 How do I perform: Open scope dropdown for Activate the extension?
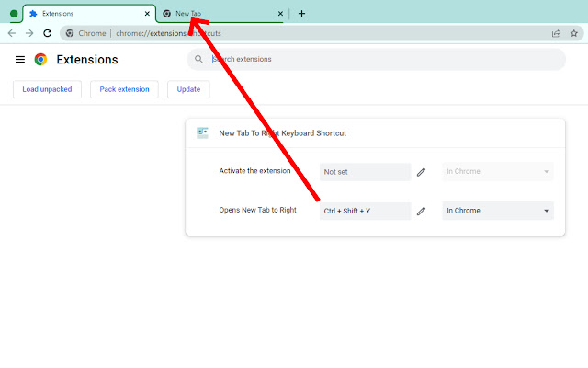point(498,172)
